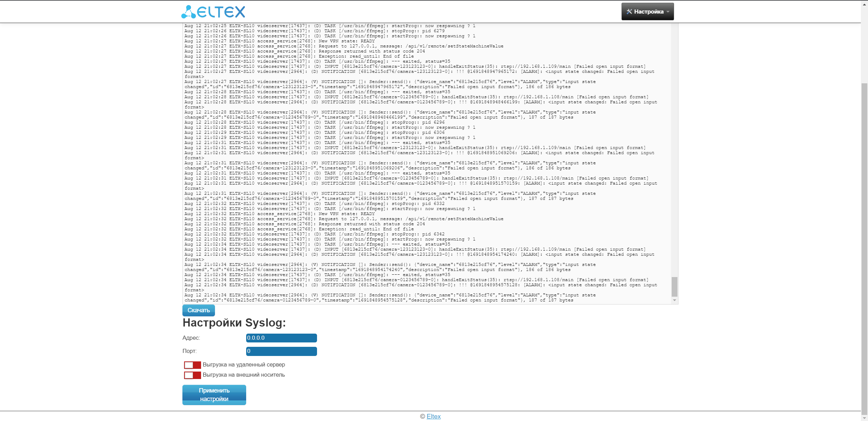
Task: Click the wrench icon on Настройка button
Action: click(629, 12)
